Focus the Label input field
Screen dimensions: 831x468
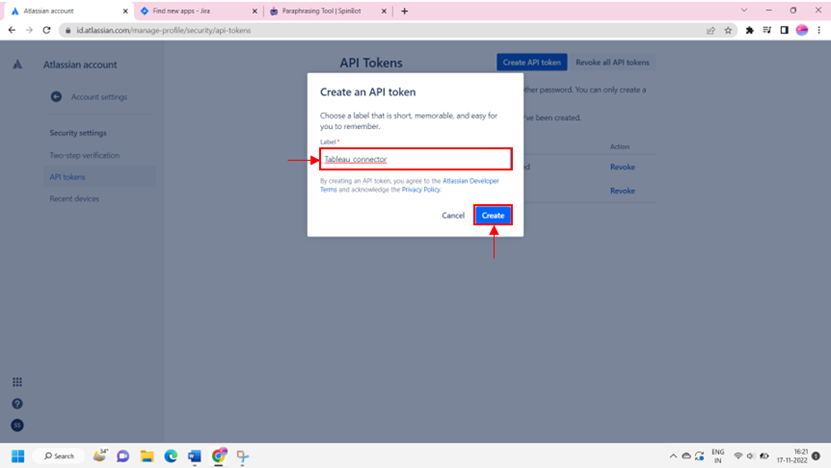pos(416,159)
